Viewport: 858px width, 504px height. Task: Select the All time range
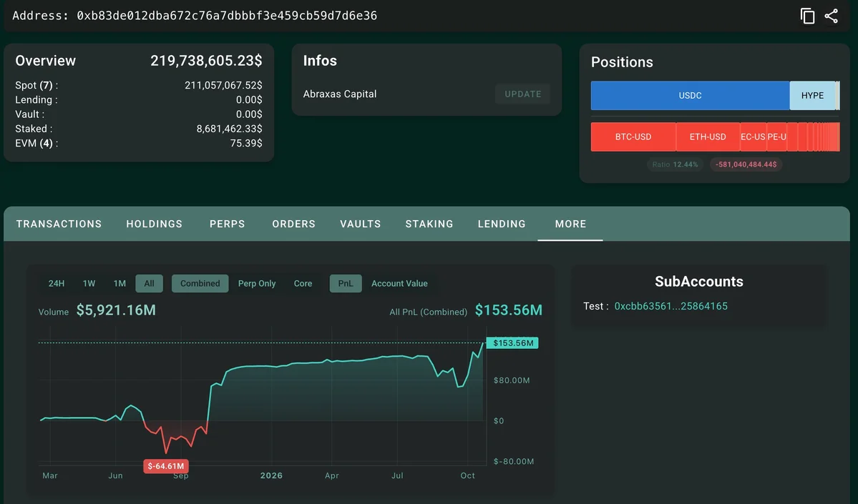150,283
